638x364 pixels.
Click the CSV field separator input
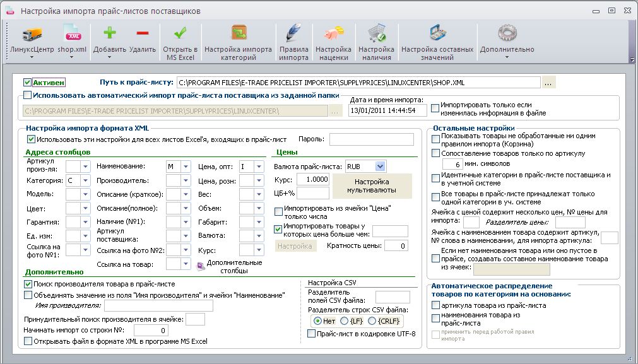point(393,297)
